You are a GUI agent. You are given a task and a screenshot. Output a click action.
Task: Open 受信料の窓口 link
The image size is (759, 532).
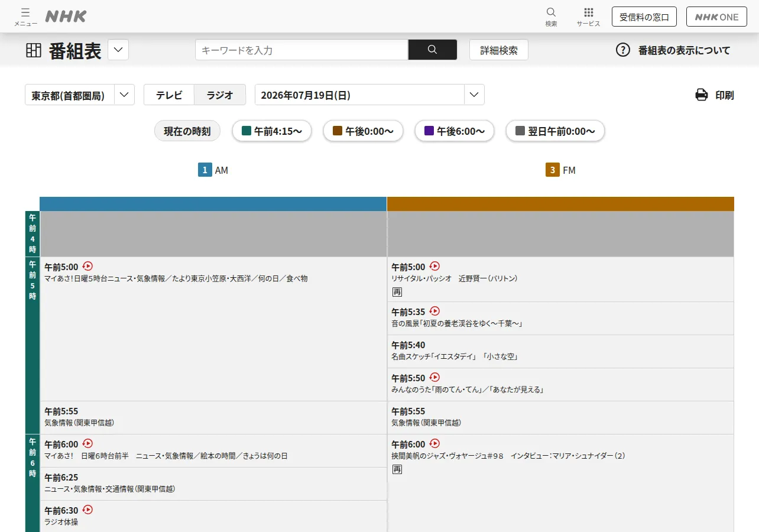(644, 17)
